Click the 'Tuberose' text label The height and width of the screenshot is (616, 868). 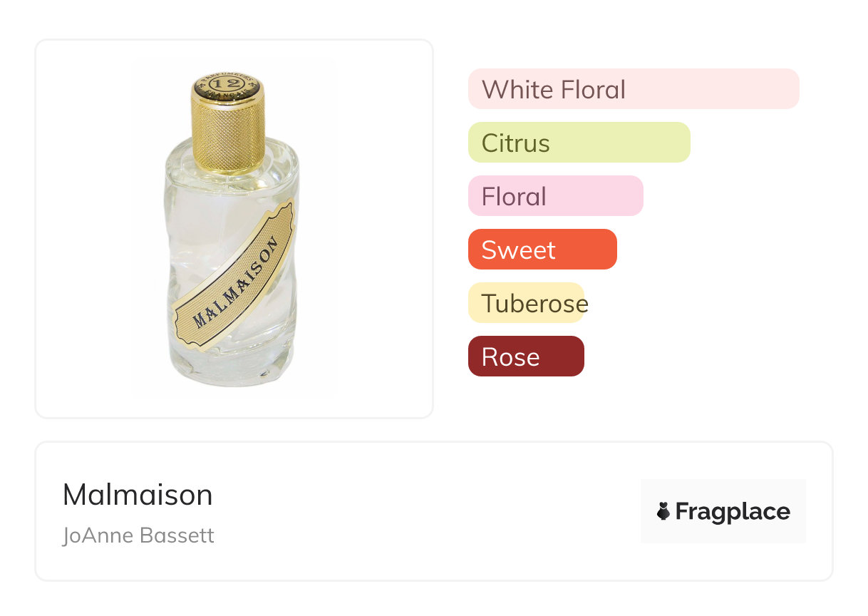(534, 304)
